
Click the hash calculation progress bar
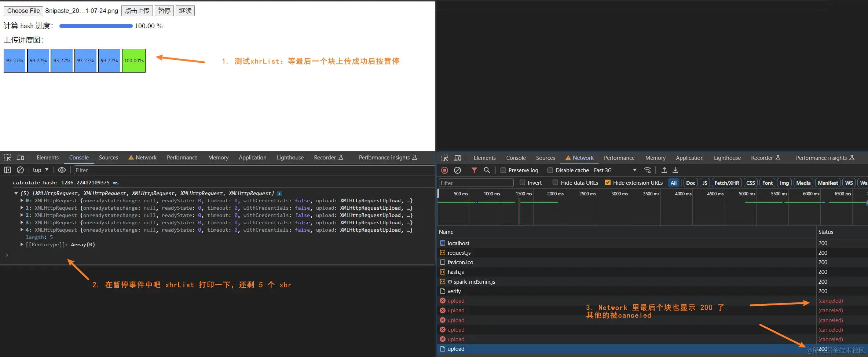pyautogui.click(x=96, y=26)
